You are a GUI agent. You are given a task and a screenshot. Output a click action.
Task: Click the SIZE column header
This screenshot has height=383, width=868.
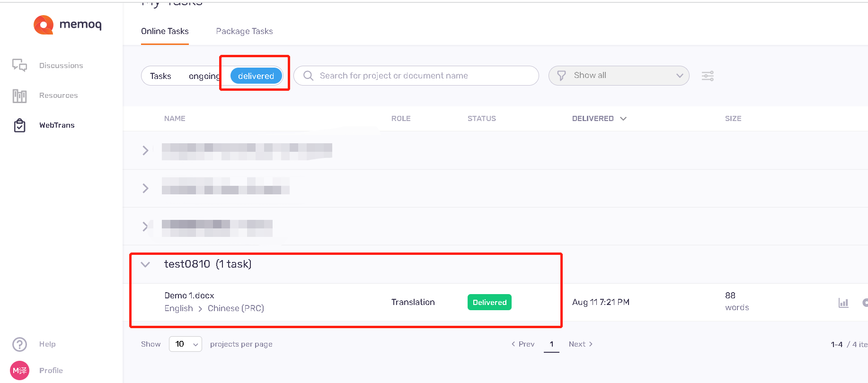click(x=733, y=119)
